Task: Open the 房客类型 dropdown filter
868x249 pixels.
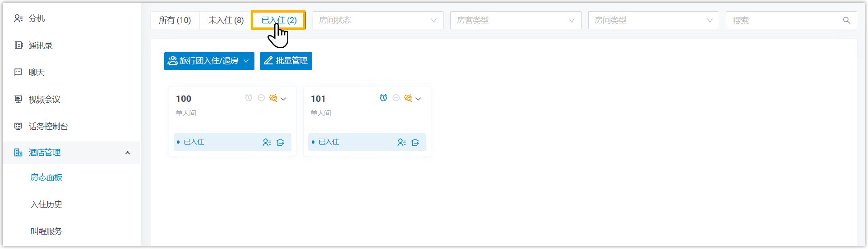Action: [x=515, y=20]
